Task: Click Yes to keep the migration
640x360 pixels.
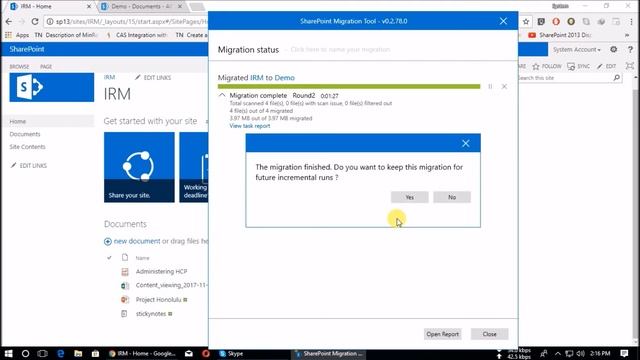Action: pyautogui.click(x=409, y=197)
